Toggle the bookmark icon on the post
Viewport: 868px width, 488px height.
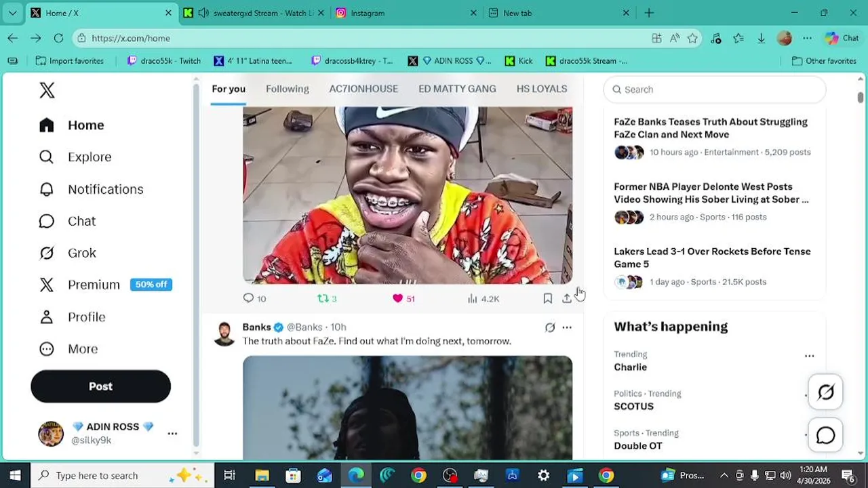tap(547, 298)
